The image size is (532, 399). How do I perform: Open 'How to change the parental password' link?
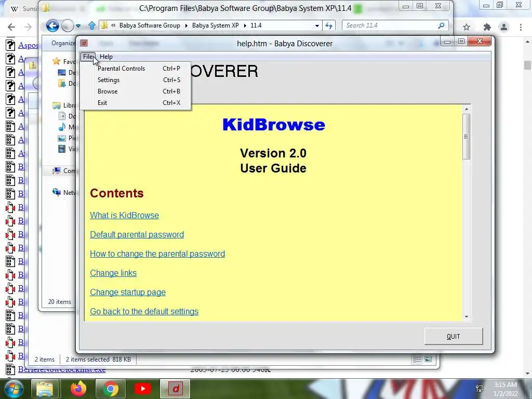click(157, 254)
